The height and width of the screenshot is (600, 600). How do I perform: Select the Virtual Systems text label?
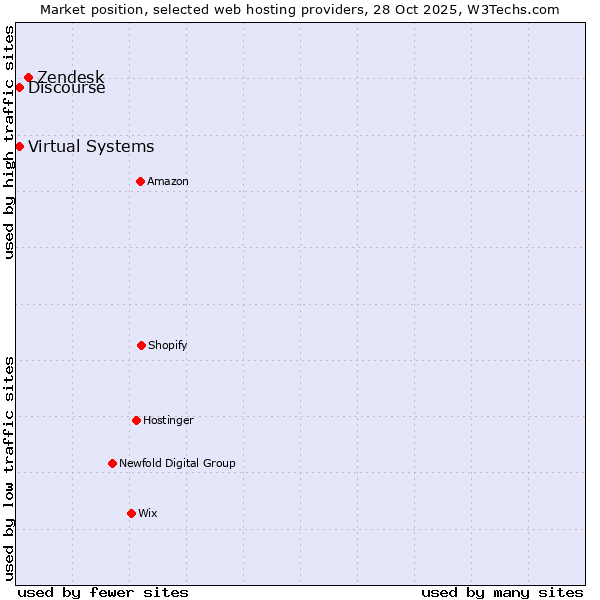[91, 147]
